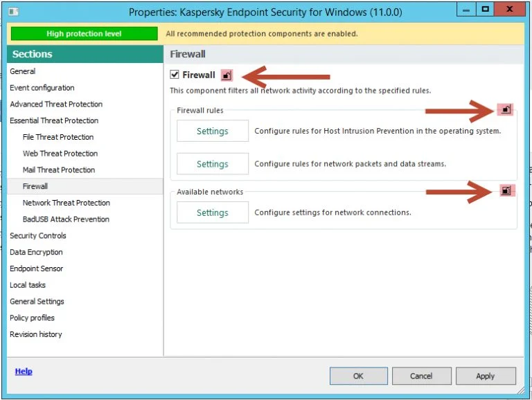Open the Advanced Threat Protection section
532x400 pixels.
point(85,104)
